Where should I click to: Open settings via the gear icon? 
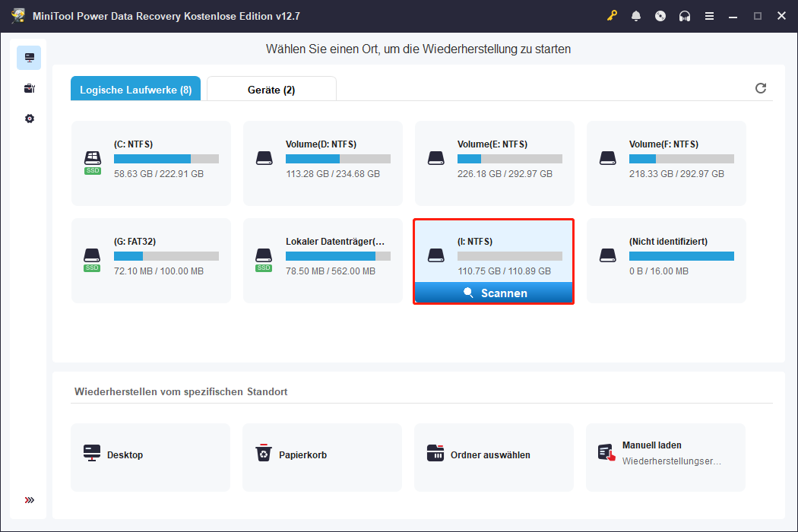click(29, 119)
